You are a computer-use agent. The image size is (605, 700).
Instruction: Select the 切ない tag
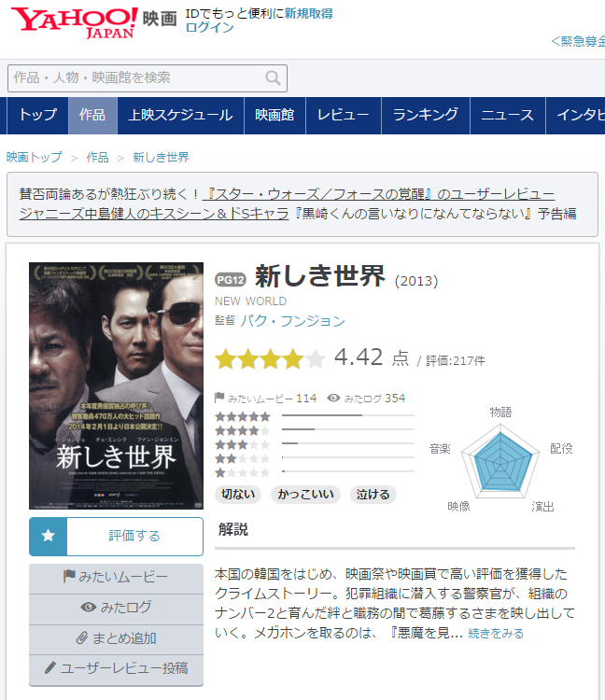click(x=239, y=495)
